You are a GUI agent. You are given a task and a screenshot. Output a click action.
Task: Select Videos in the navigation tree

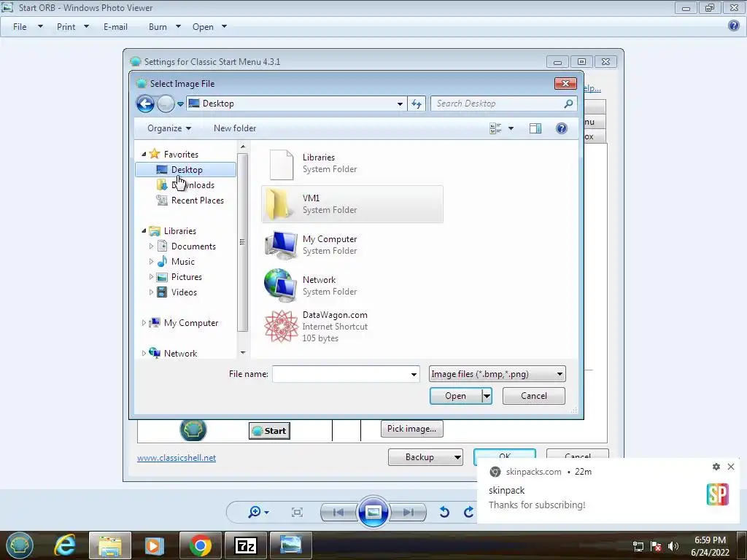(184, 292)
